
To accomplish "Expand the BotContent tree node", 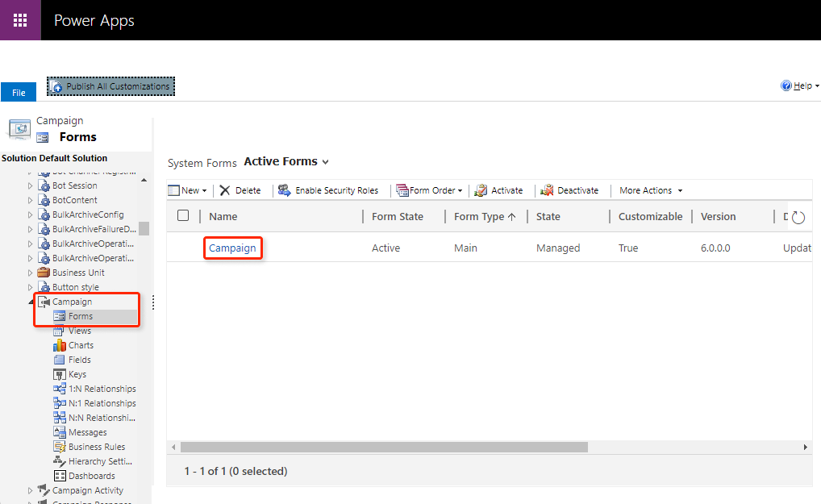I will pos(30,201).
